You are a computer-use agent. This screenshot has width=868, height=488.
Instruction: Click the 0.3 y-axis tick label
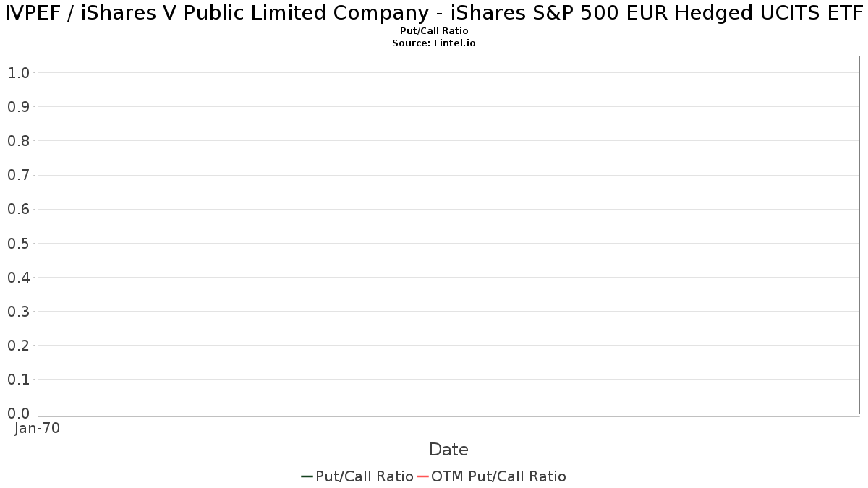[x=18, y=311]
